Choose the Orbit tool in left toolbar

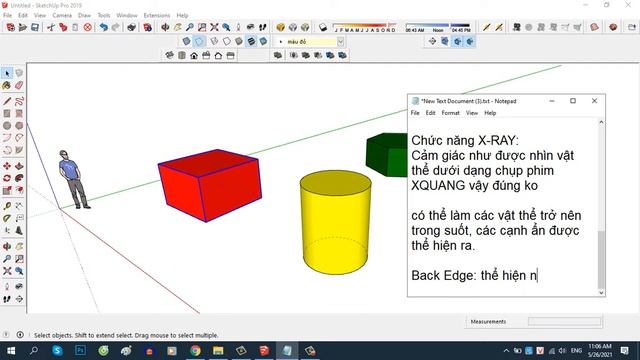pos(7,247)
